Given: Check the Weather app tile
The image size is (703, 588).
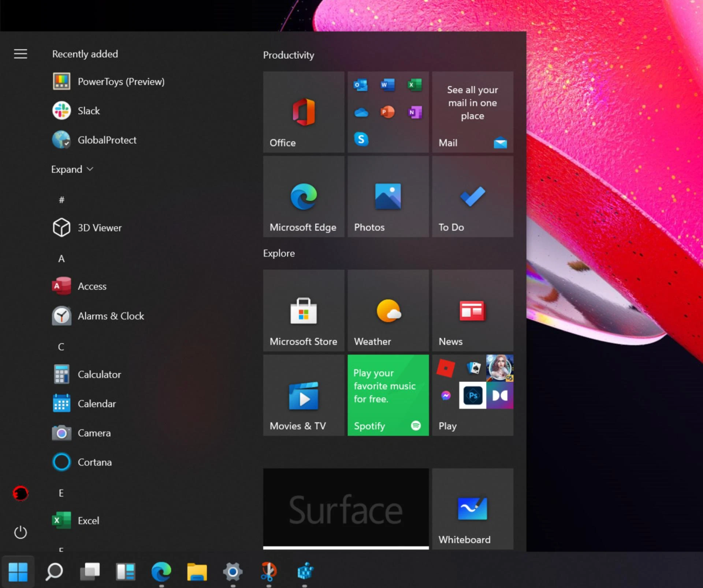Looking at the screenshot, I should [x=388, y=311].
